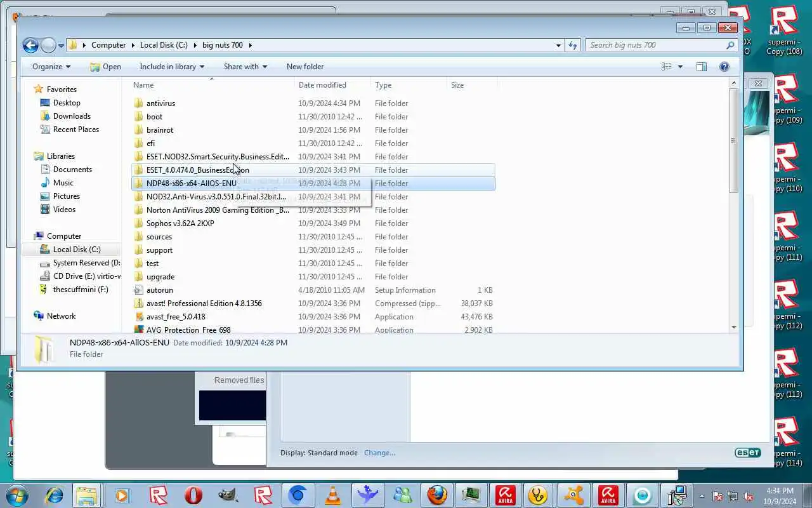Select the Documents library
Screen dimensions: 812x508
click(x=72, y=170)
